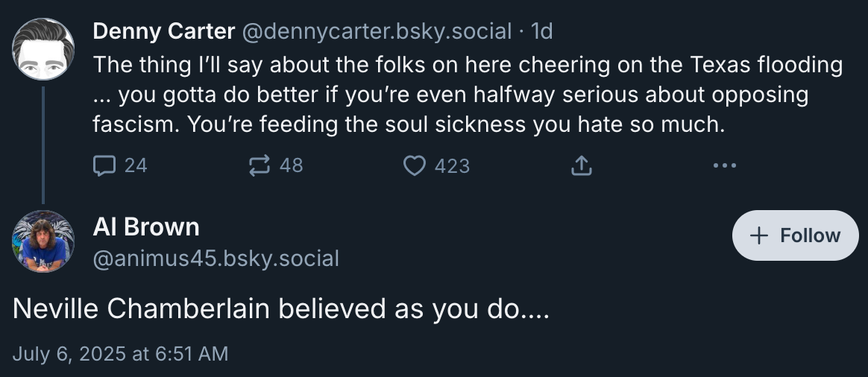This screenshot has height=377, width=868.
Task: Click the repost arrows icon
Action: click(x=259, y=165)
